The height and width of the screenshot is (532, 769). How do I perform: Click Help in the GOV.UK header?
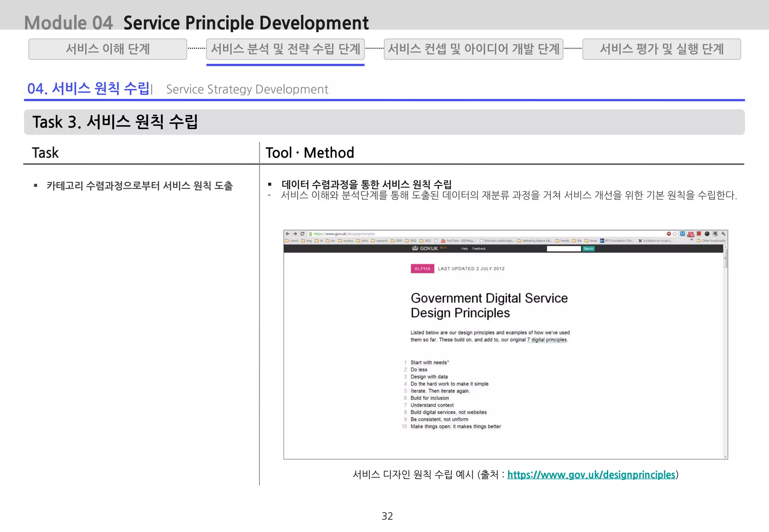[464, 248]
